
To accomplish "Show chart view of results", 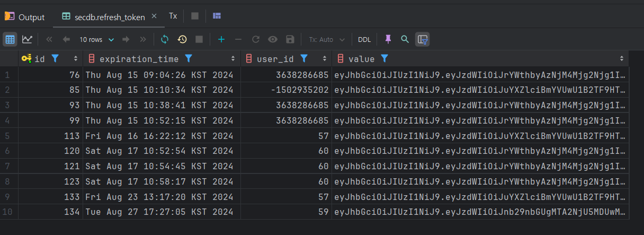I will coord(27,39).
